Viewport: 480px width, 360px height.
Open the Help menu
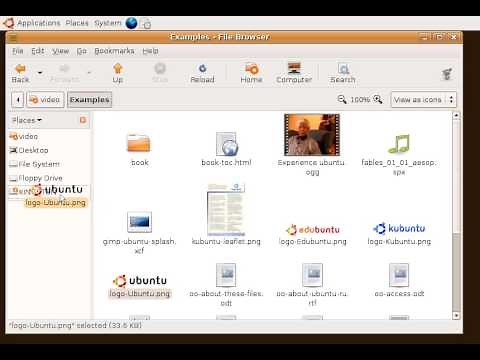(150, 51)
